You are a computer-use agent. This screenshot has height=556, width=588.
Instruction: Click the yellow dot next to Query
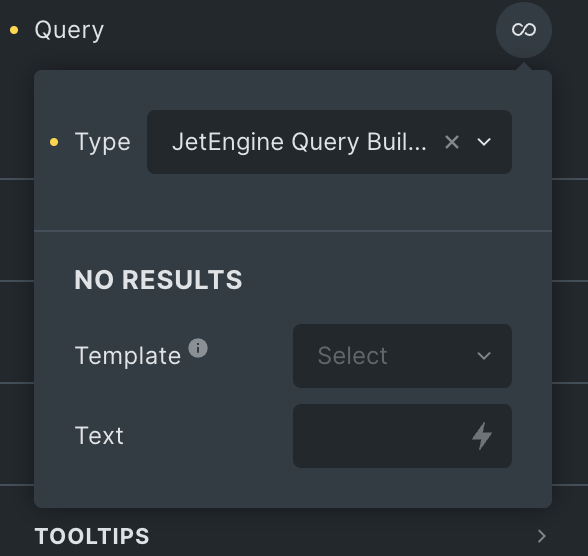(14, 30)
